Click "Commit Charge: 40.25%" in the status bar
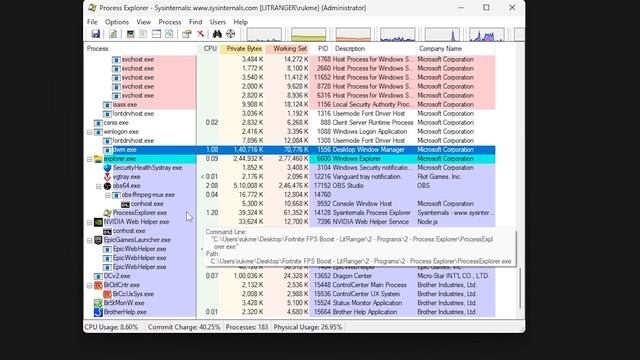640x360 pixels. tap(184, 327)
